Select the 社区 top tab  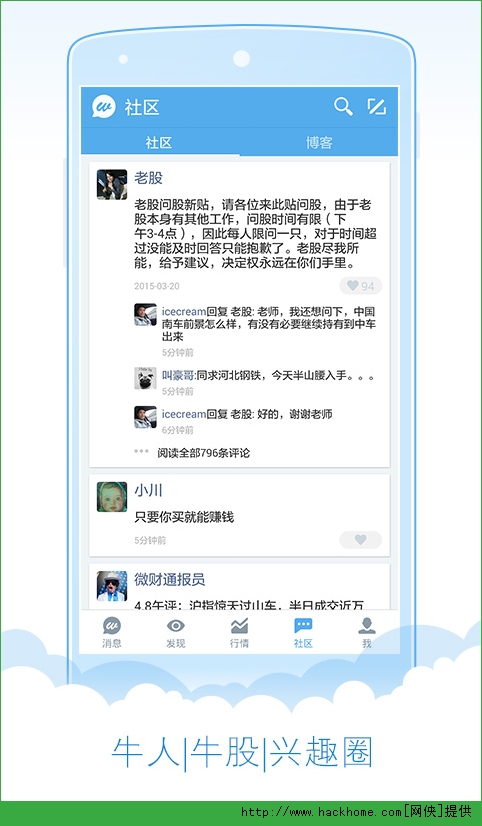pyautogui.click(x=159, y=143)
